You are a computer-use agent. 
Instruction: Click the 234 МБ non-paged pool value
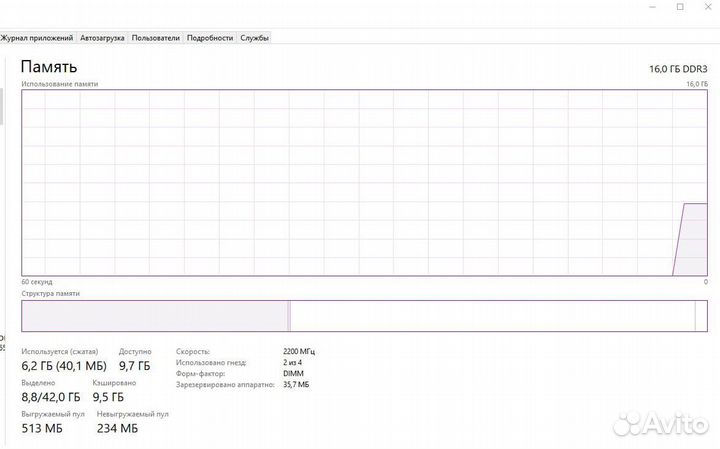click(x=117, y=428)
